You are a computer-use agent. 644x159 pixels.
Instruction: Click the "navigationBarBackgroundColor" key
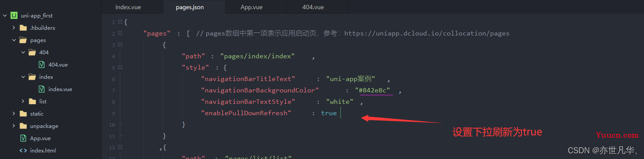[259, 90]
